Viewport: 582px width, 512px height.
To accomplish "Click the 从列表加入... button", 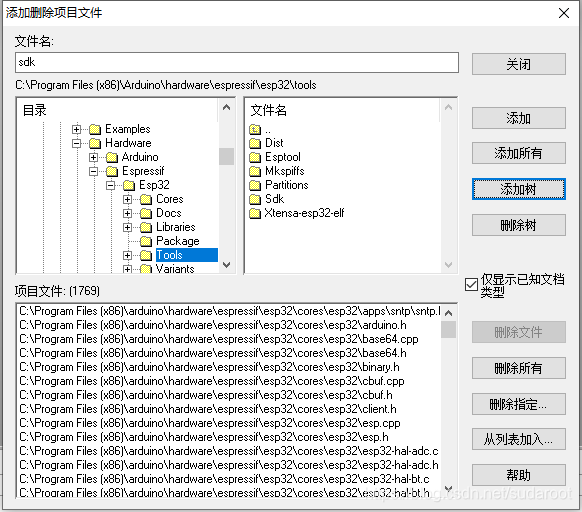I will [519, 439].
